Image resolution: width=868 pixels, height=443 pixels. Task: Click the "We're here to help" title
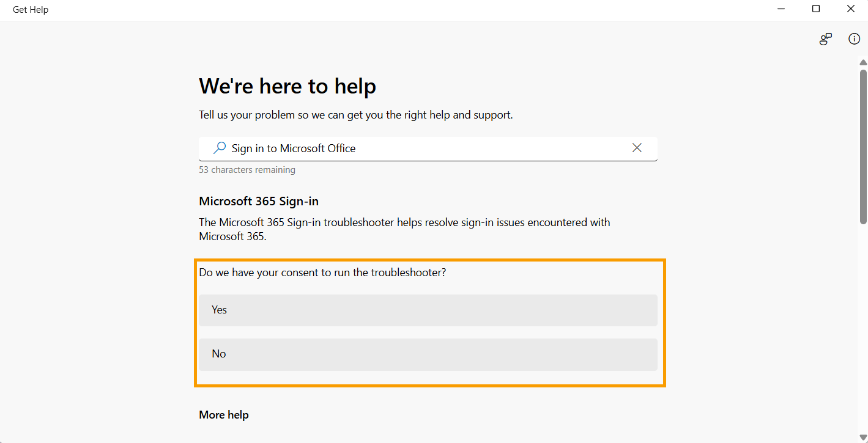coord(287,86)
